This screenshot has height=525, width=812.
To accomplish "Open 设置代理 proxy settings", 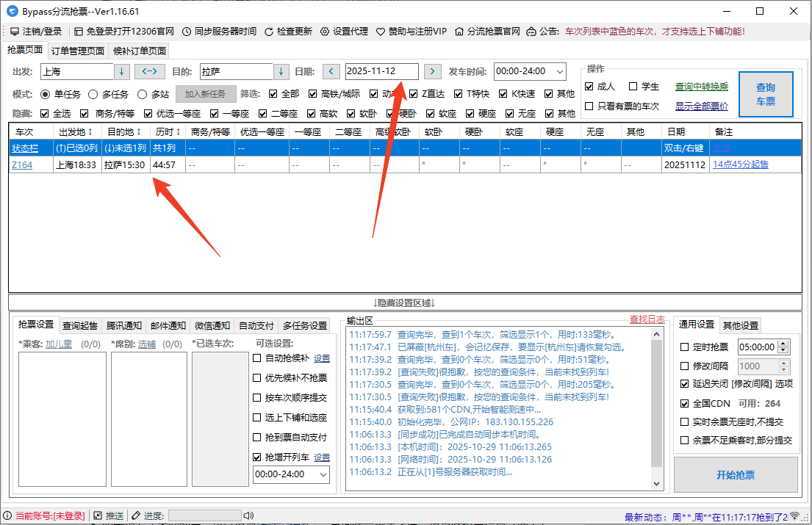I will 325,32.
